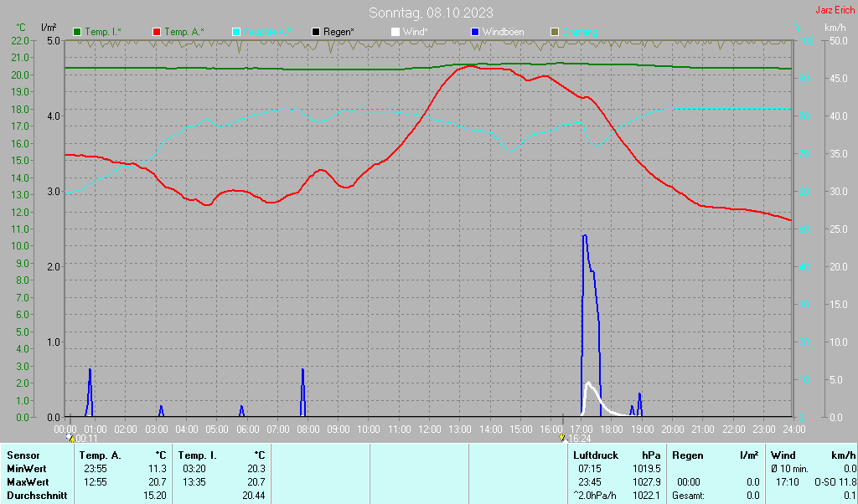858x504 pixels.
Task: Click the '23:45' pressure maximum time
Action: (x=590, y=483)
